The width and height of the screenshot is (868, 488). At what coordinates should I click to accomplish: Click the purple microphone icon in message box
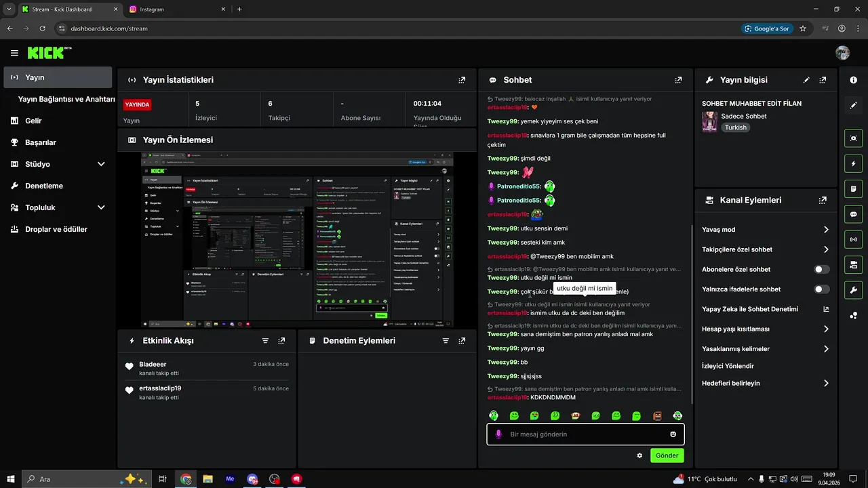[x=498, y=434]
